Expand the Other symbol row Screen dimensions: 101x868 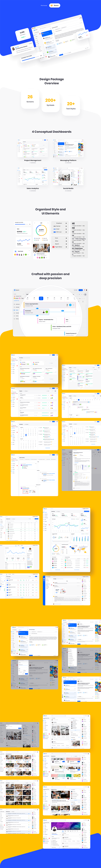click(60, 241)
